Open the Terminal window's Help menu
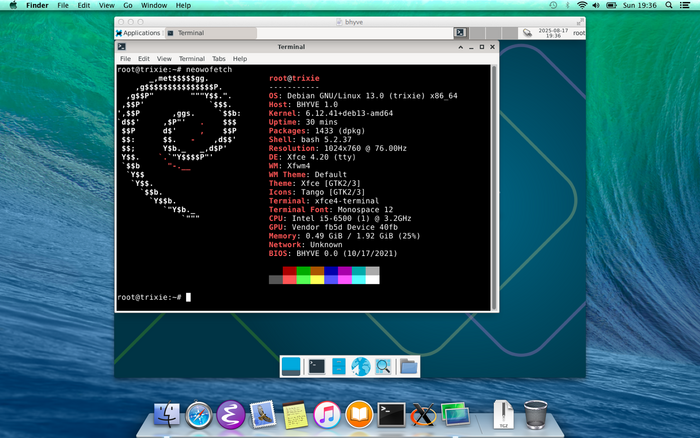This screenshot has height=438, width=700. pyautogui.click(x=240, y=58)
